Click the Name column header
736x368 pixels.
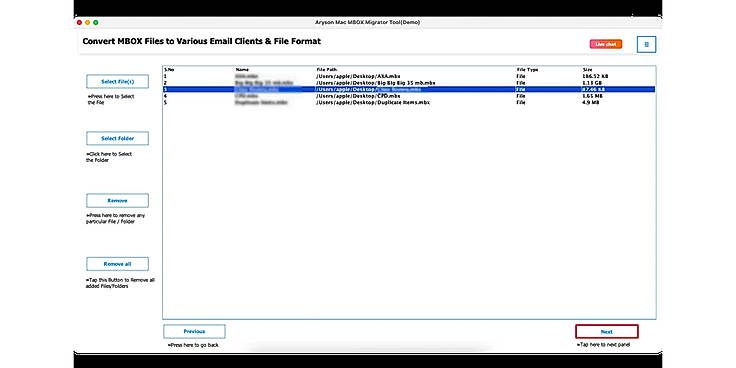click(242, 69)
